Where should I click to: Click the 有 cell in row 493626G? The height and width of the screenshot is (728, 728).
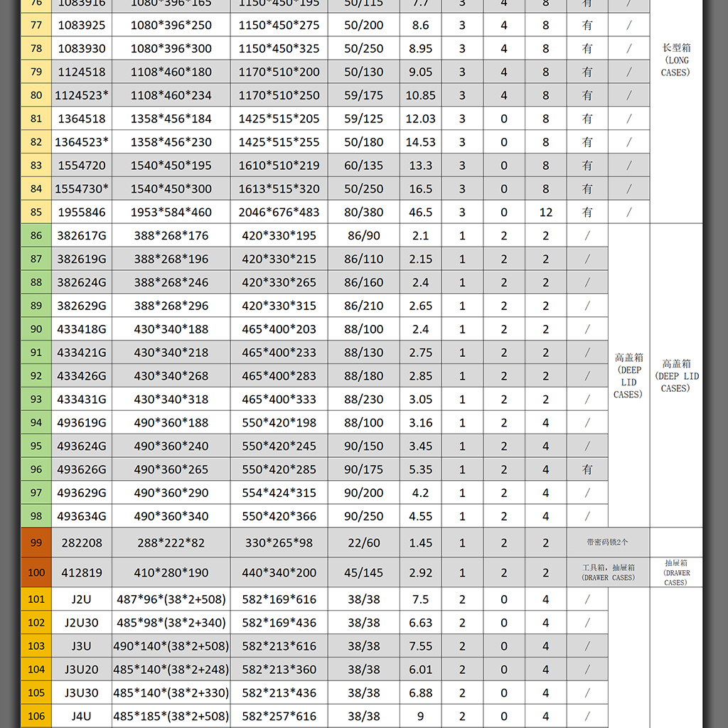[587, 469]
